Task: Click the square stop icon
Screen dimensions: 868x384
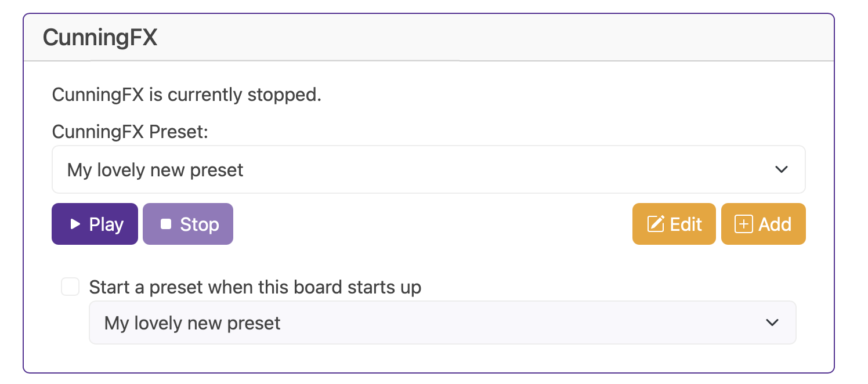Action: click(166, 224)
